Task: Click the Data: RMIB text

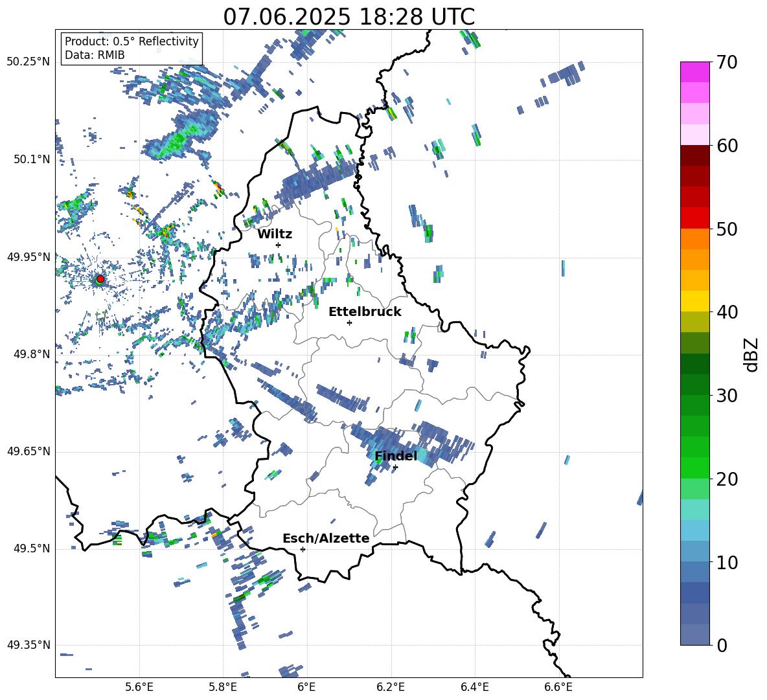Action: (x=95, y=55)
